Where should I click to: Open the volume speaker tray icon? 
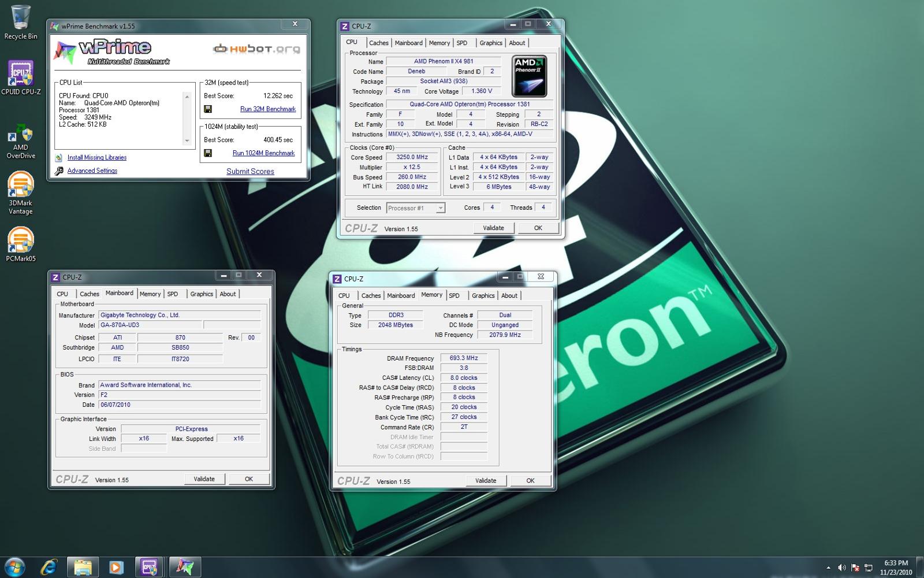click(842, 568)
